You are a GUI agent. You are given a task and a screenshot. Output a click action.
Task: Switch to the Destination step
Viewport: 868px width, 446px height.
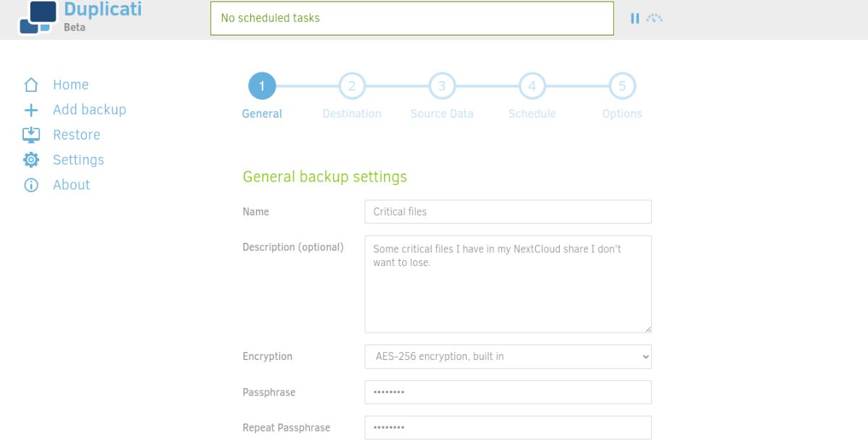[x=352, y=85]
